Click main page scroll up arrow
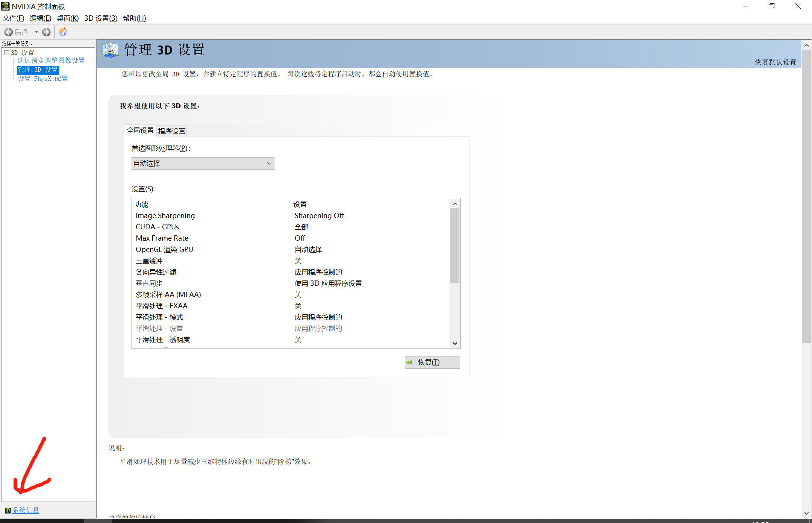812x523 pixels. click(x=806, y=45)
